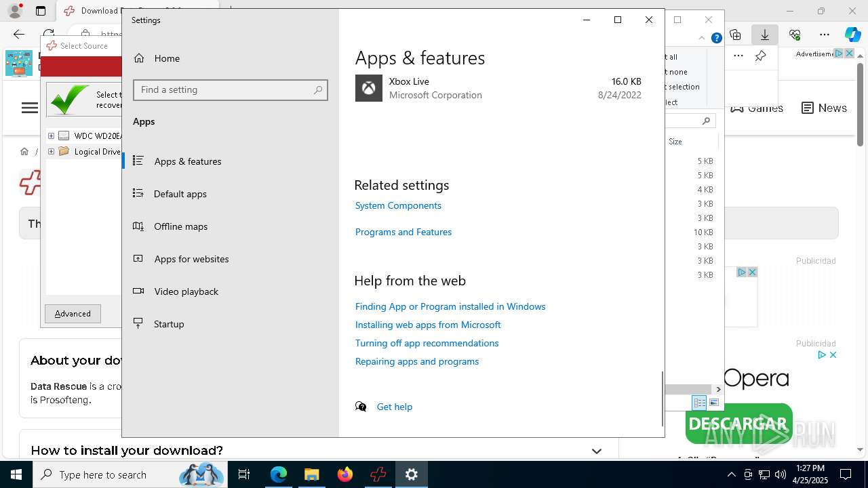Click green DESCARGAR Opera ad button
868x488 pixels.
739,425
